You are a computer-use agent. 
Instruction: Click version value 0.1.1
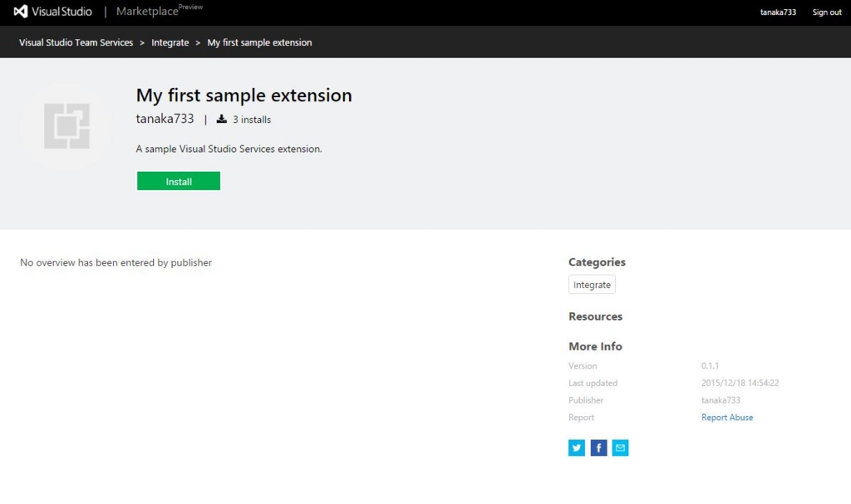click(710, 365)
